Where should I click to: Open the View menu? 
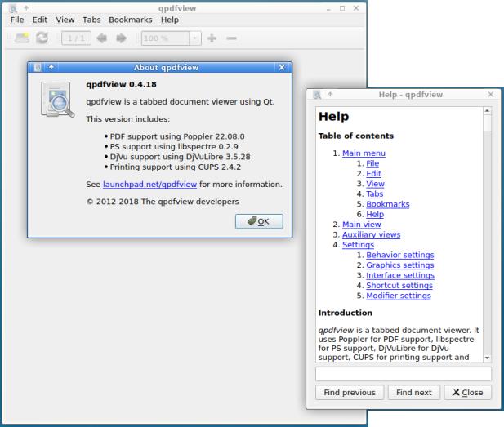65,20
